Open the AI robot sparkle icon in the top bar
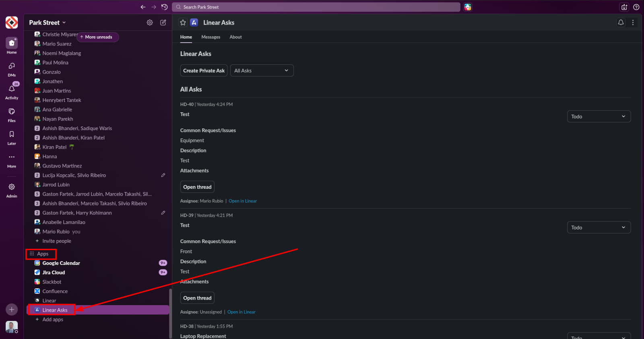This screenshot has height=339, width=644. pos(624,7)
